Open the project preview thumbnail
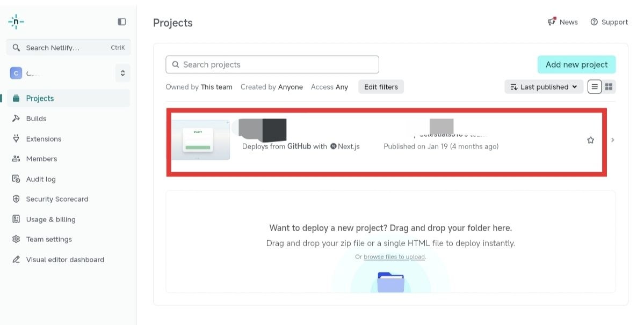Image resolution: width=644 pixels, height=325 pixels. point(201,140)
